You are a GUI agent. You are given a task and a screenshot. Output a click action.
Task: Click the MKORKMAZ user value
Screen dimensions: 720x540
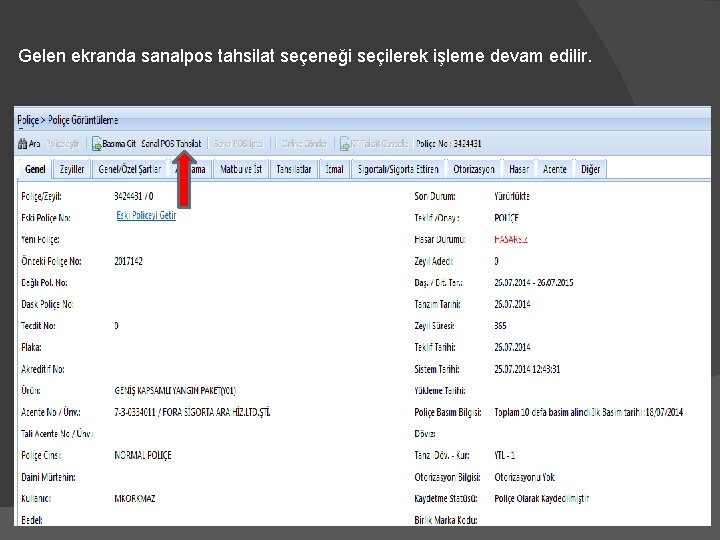[135, 499]
